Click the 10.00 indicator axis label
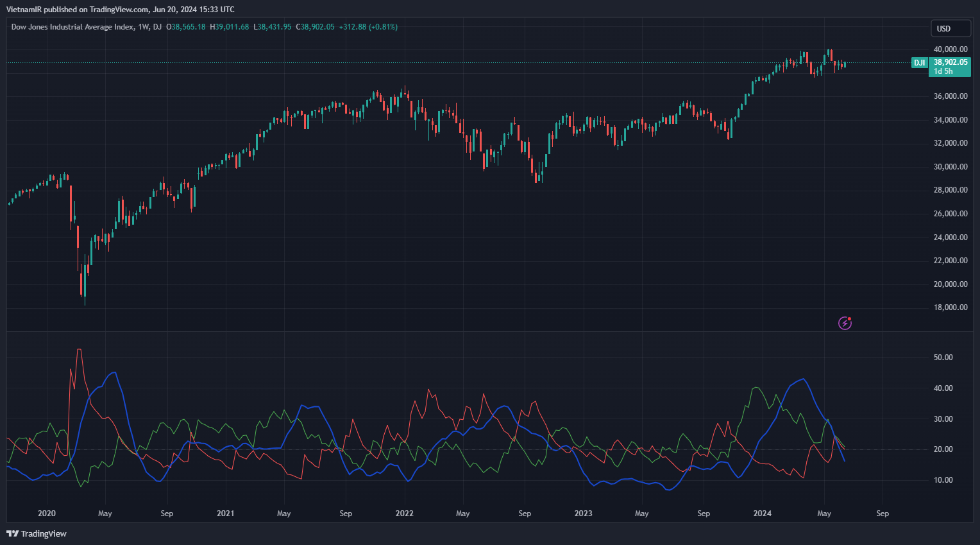980x545 pixels. point(943,480)
